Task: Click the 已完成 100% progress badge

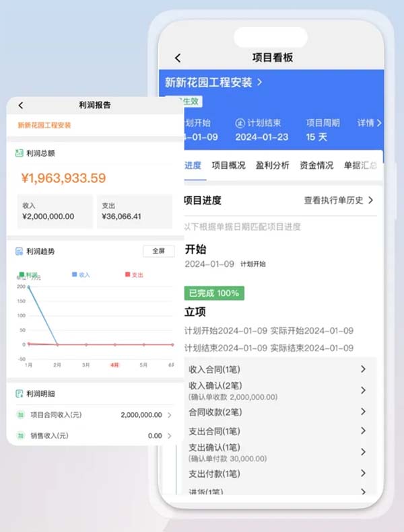Action: pos(213,293)
